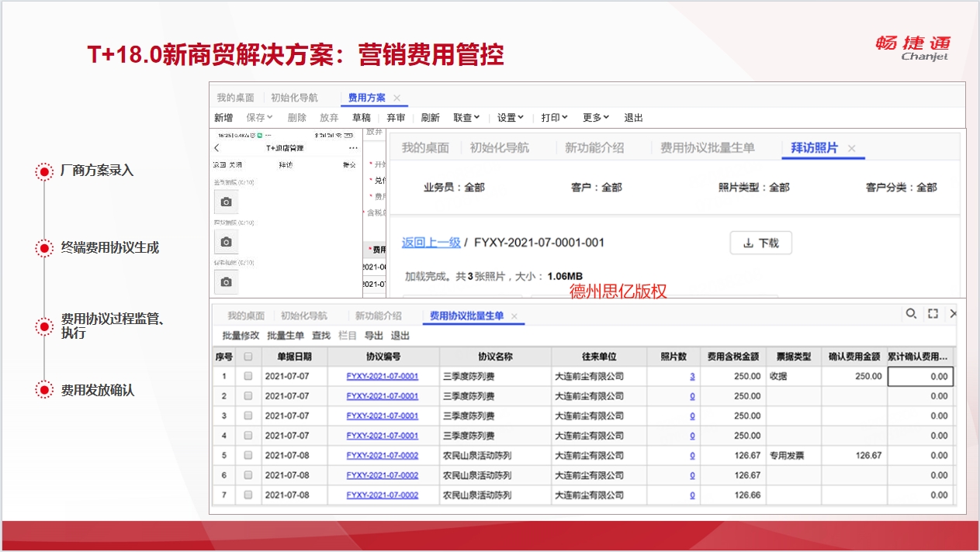Check the checkbox for row 4

(248, 436)
